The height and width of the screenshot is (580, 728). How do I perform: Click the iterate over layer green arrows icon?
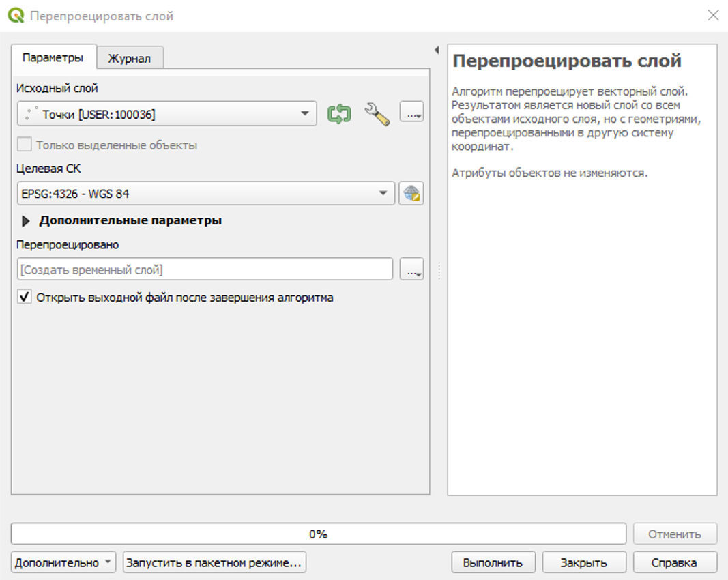point(339,114)
